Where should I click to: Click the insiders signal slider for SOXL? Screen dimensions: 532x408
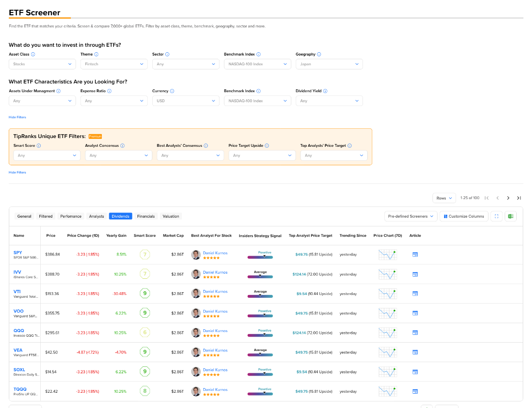tap(260, 374)
